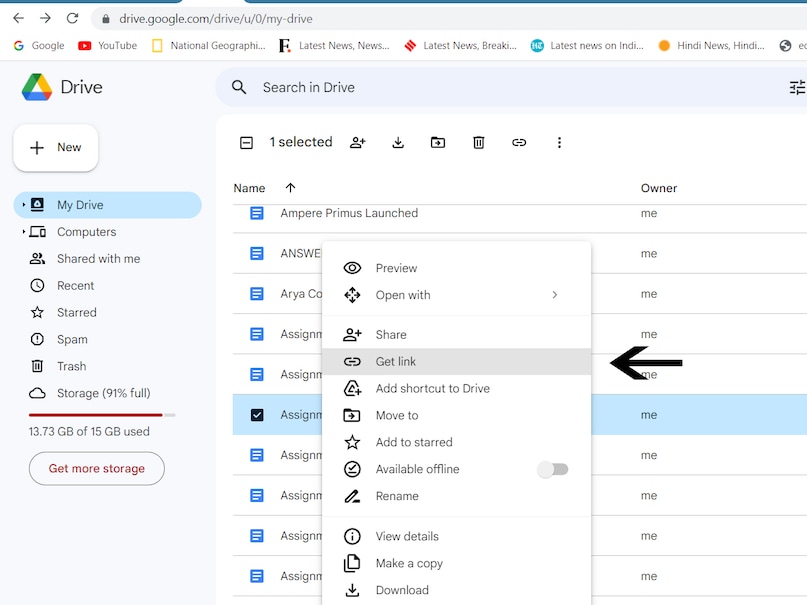Open the three-dot more actions menu
This screenshot has width=807, height=605.
tap(559, 143)
